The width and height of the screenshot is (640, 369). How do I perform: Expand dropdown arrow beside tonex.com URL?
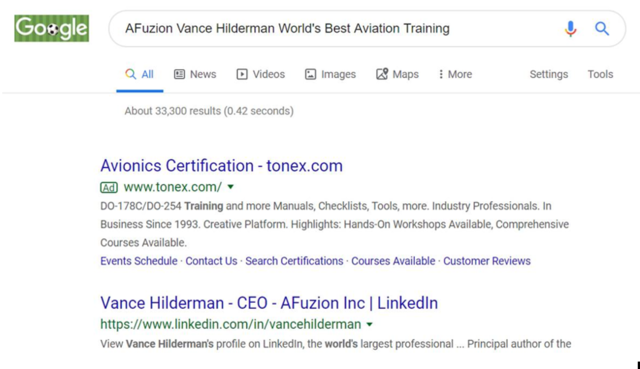click(x=231, y=187)
